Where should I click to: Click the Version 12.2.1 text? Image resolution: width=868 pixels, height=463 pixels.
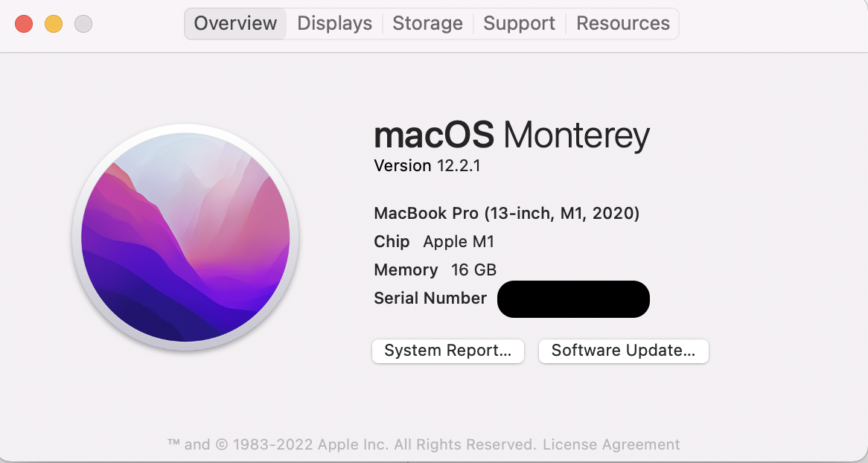click(427, 165)
